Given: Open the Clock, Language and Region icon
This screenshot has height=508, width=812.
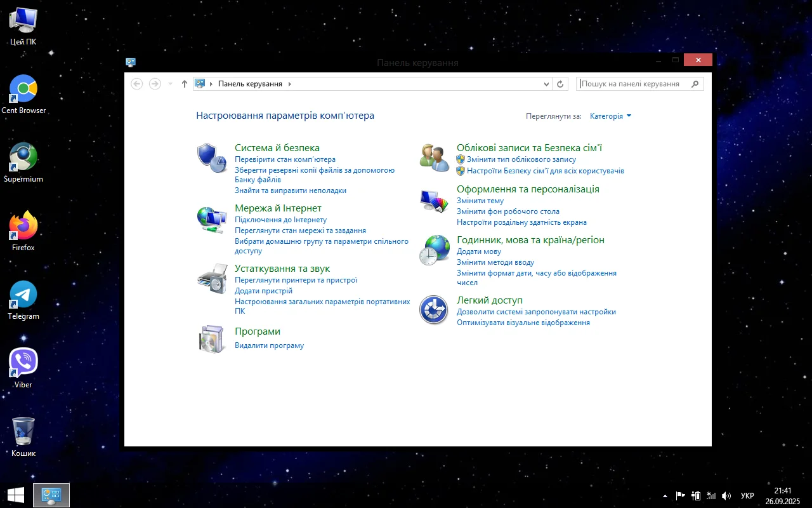Looking at the screenshot, I should click(434, 250).
